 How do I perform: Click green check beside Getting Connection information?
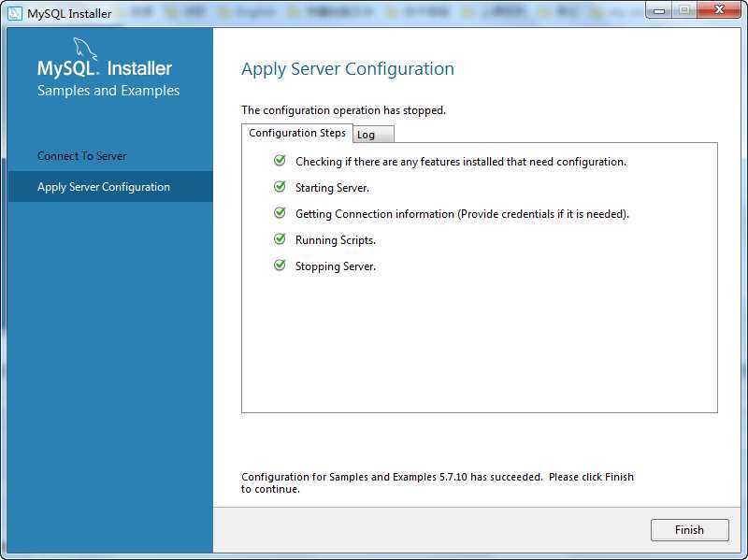(280, 213)
